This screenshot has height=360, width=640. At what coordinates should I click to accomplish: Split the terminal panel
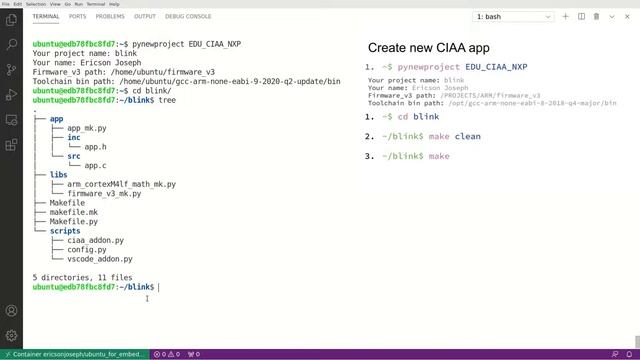pyautogui.click(x=581, y=16)
